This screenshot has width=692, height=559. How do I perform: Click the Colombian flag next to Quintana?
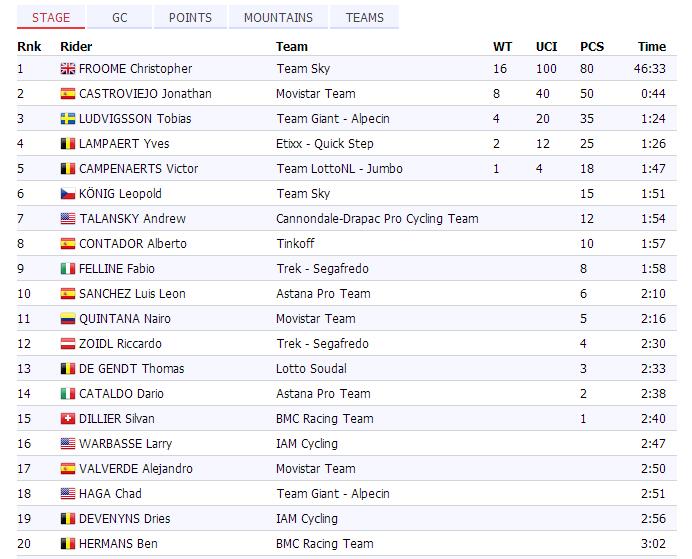68,319
